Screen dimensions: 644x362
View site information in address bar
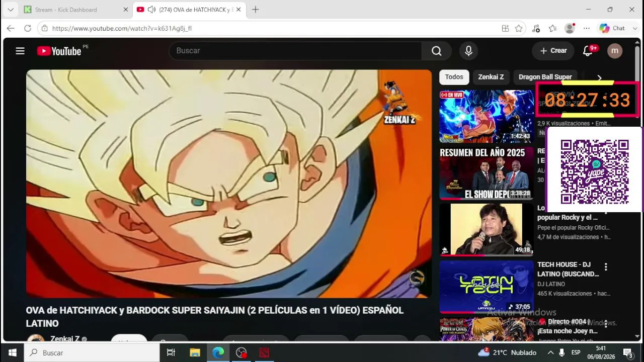coord(45,28)
